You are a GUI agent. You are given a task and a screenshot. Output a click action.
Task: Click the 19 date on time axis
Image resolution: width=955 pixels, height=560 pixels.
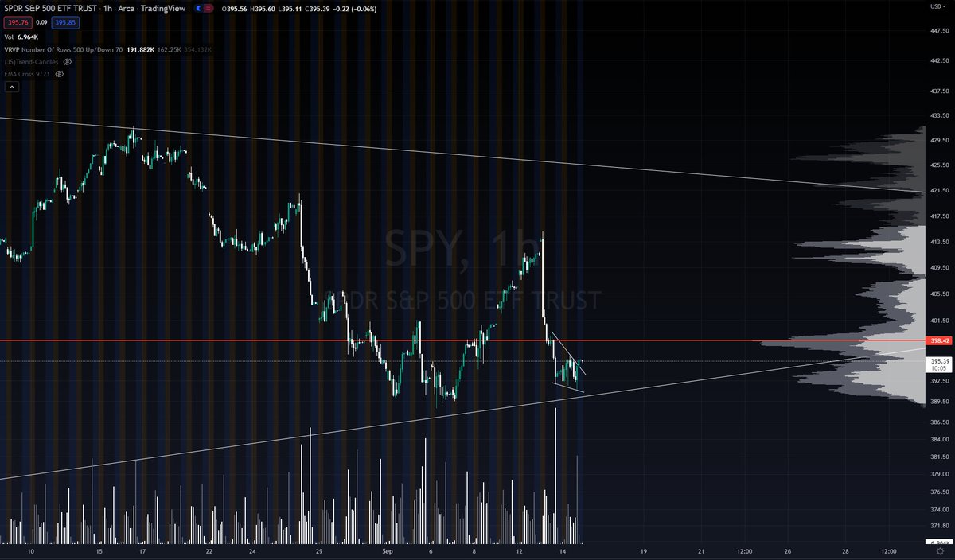click(643, 550)
